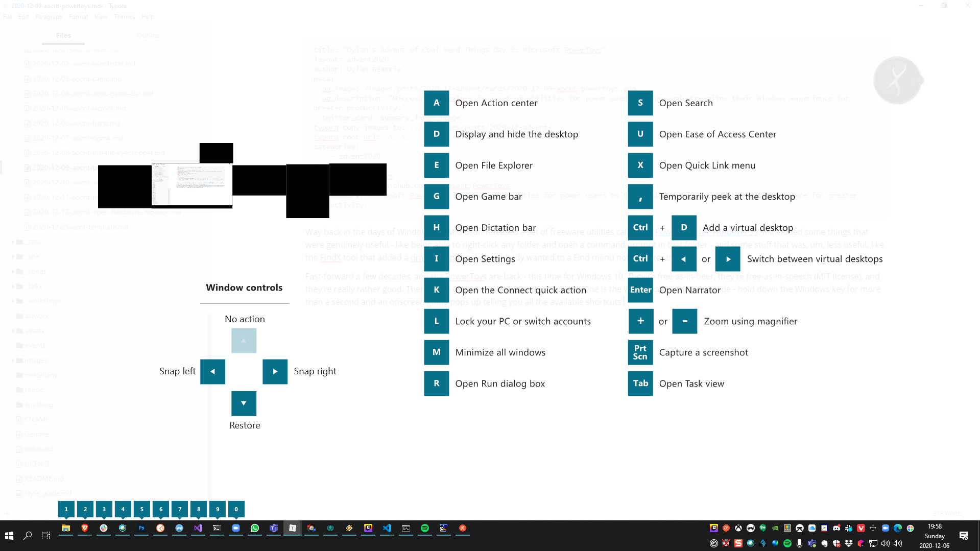The height and width of the screenshot is (551, 980).
Task: Open the Paragraph menu in Typora
Action: click(49, 17)
